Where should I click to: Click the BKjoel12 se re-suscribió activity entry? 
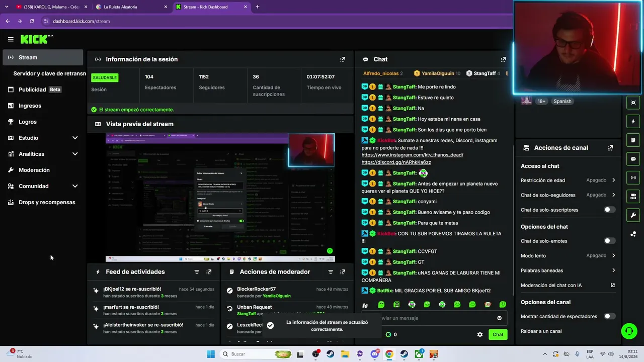[x=154, y=292]
